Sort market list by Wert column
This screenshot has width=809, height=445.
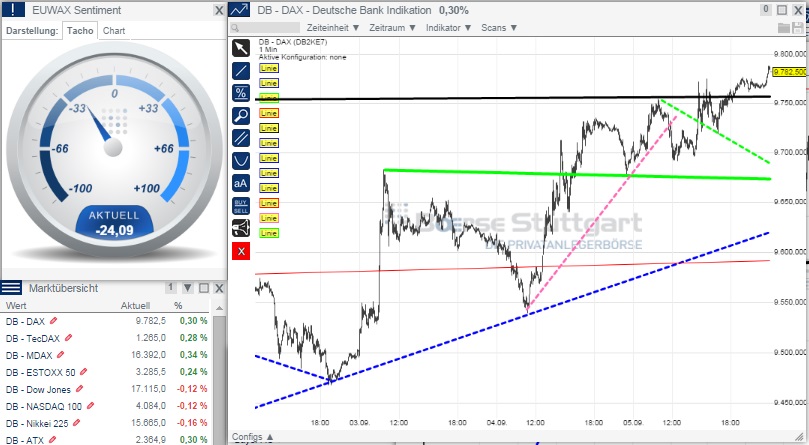[x=17, y=306]
